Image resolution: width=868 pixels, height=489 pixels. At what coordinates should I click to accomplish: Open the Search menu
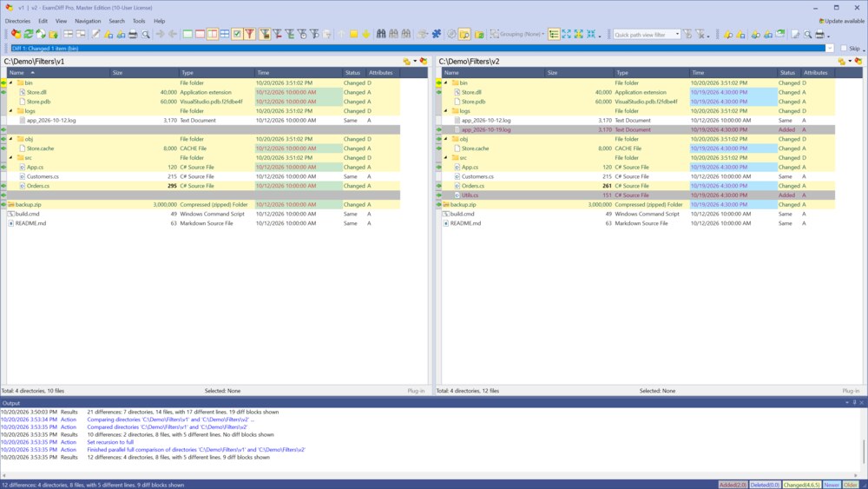point(116,21)
